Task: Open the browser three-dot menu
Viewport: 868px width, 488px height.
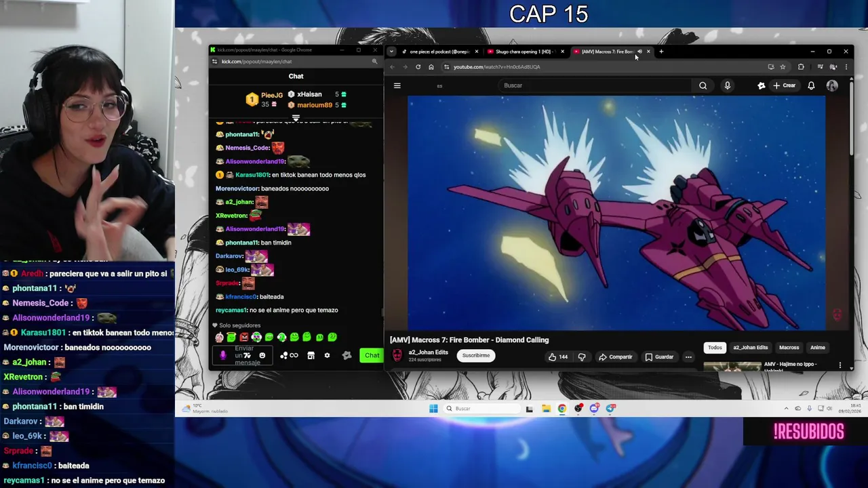Action: 846,67
